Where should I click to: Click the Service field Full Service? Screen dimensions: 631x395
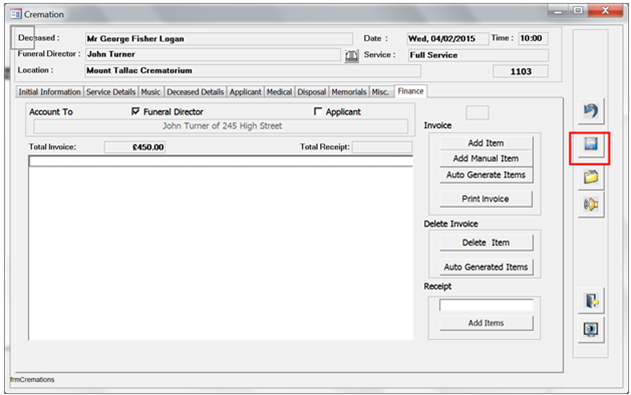[x=478, y=55]
